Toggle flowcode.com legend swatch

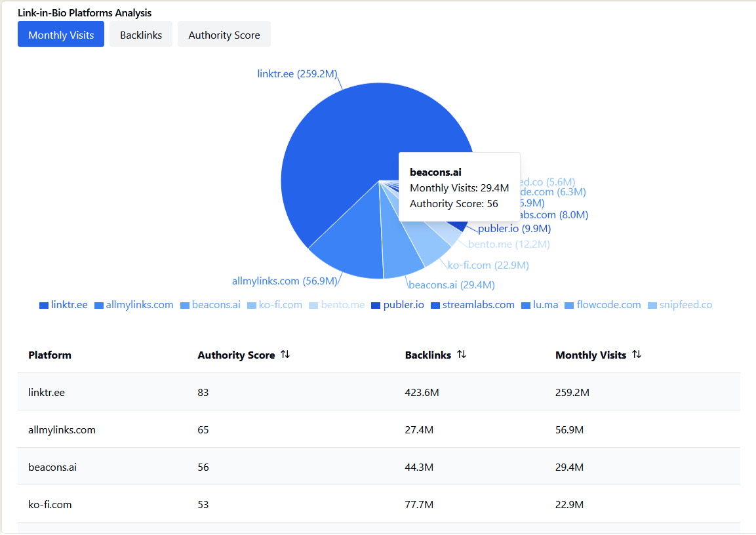569,306
